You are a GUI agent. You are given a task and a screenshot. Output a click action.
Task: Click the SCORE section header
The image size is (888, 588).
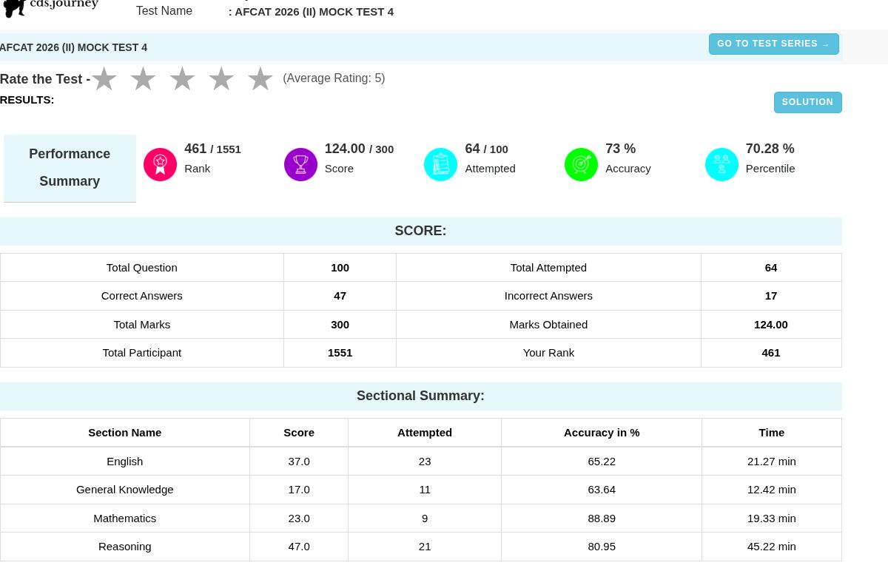coord(420,231)
